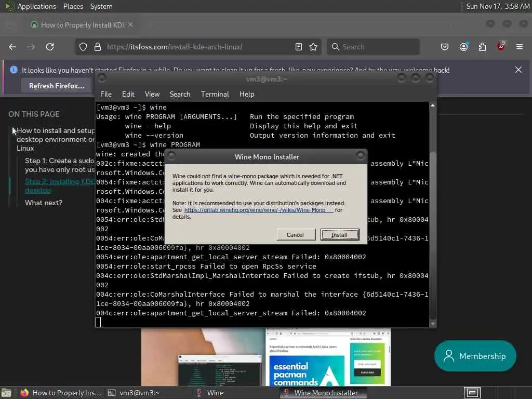
Task: Open the terminal View menu
Action: click(152, 95)
